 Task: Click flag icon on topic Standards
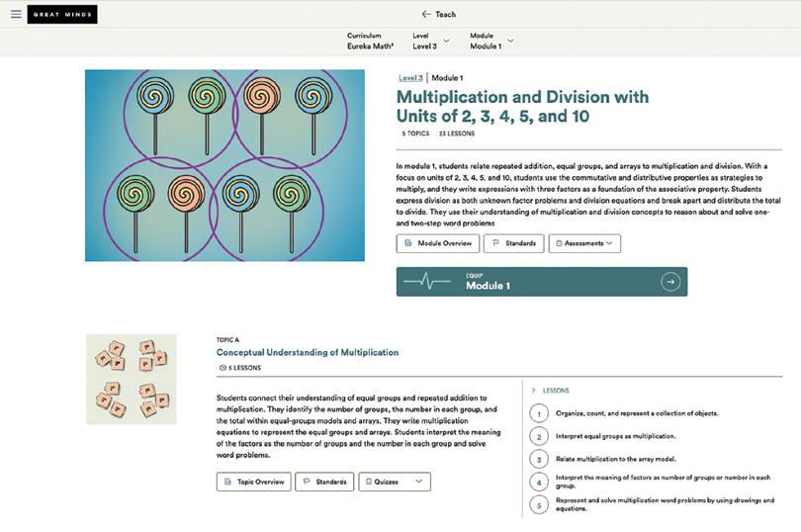point(307,482)
